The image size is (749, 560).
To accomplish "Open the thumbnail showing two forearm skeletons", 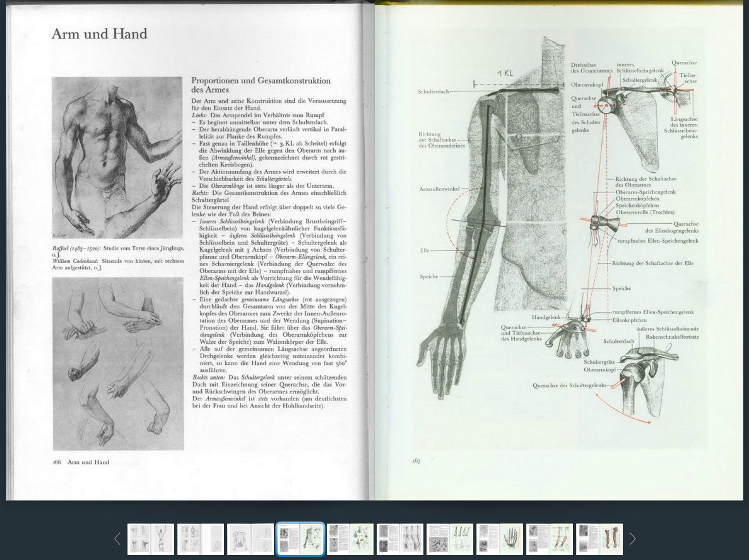I will tap(400, 539).
